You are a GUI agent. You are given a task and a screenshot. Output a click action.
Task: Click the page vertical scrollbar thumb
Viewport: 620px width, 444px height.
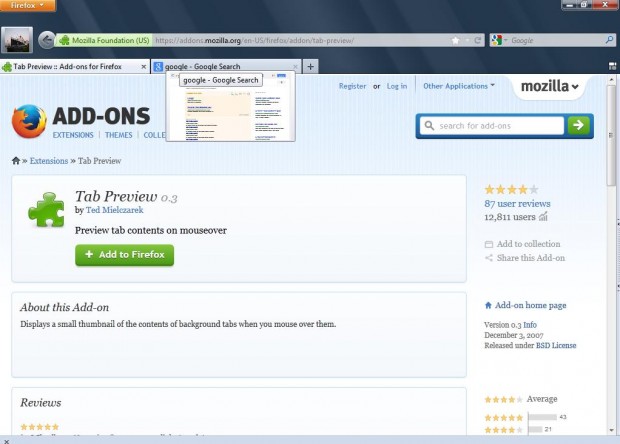click(611, 134)
